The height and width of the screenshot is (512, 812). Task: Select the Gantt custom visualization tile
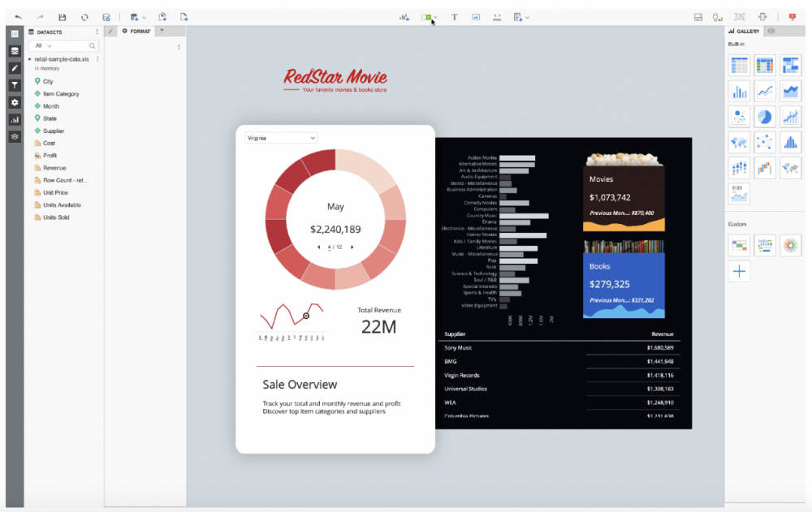point(739,245)
